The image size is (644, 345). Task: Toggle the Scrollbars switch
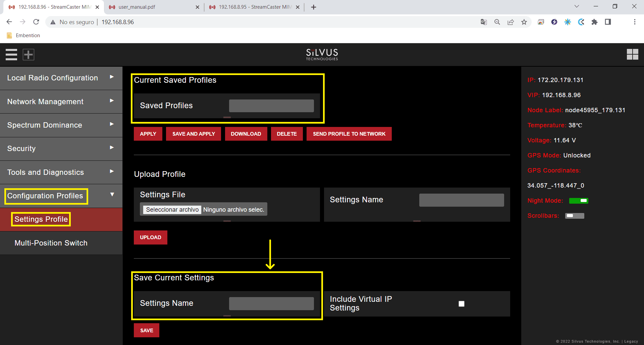[575, 216]
